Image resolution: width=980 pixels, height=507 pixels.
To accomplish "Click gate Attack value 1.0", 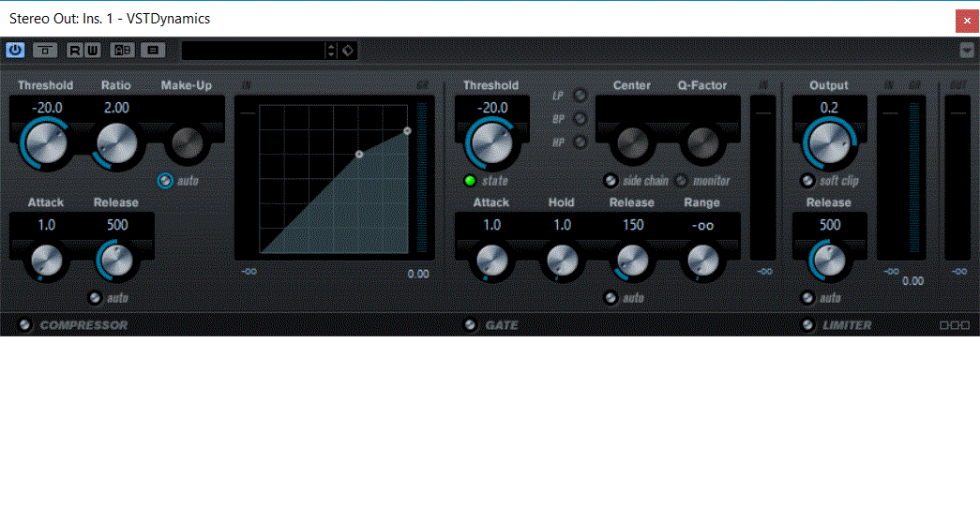I will (x=491, y=226).
